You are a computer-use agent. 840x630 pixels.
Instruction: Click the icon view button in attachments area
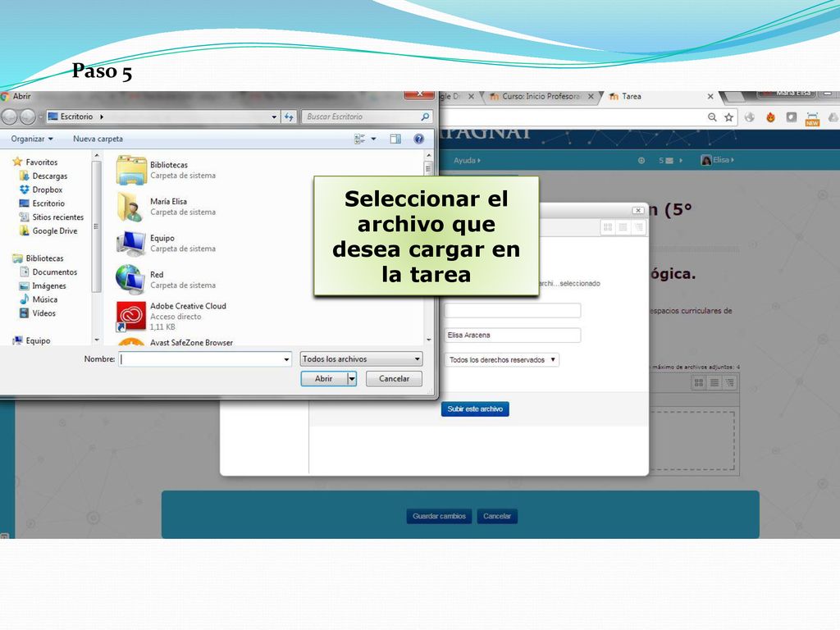pos(699,382)
